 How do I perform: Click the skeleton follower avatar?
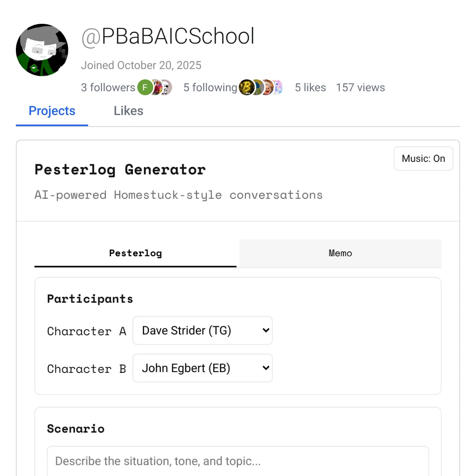167,88
